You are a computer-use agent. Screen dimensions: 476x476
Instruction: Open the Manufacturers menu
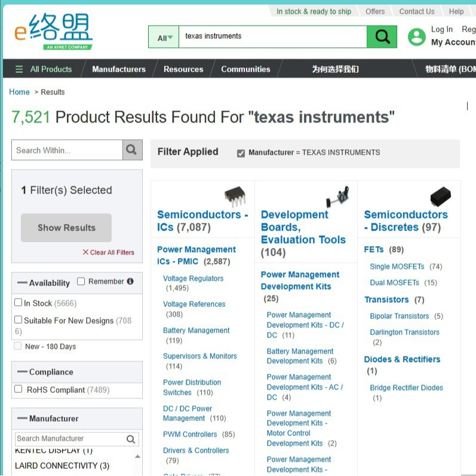click(119, 69)
